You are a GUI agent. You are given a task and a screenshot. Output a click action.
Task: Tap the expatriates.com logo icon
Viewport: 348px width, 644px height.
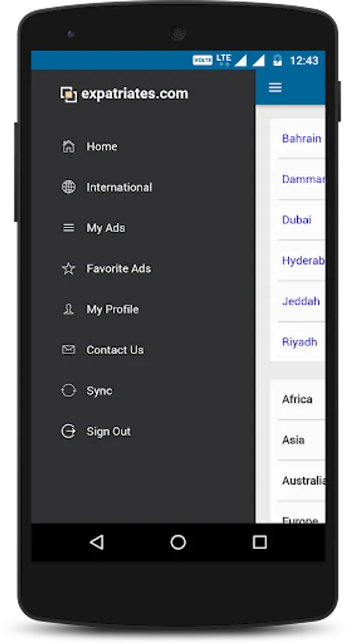click(69, 94)
